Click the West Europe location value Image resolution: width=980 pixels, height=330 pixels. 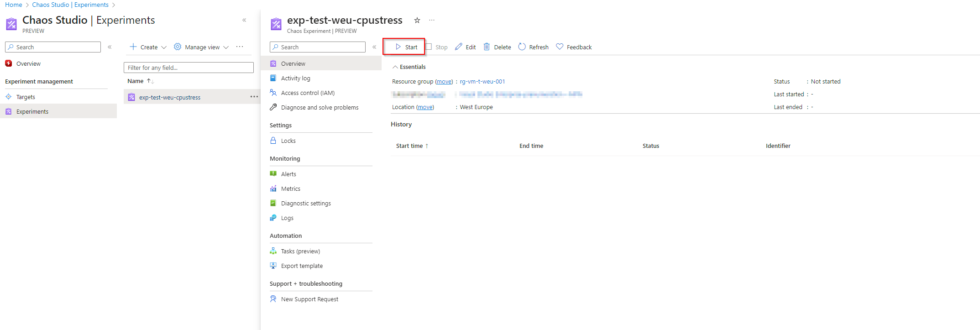click(476, 107)
